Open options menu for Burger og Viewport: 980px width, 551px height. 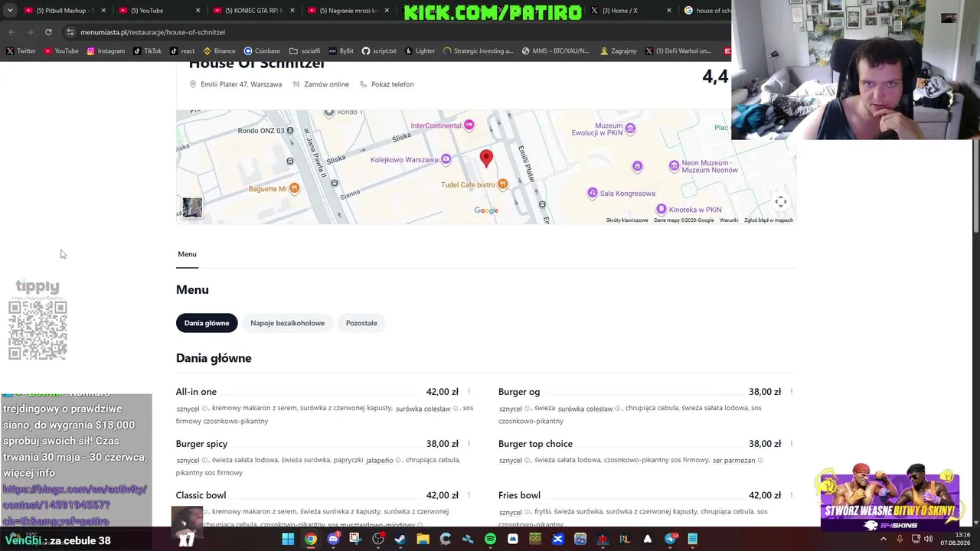point(791,392)
